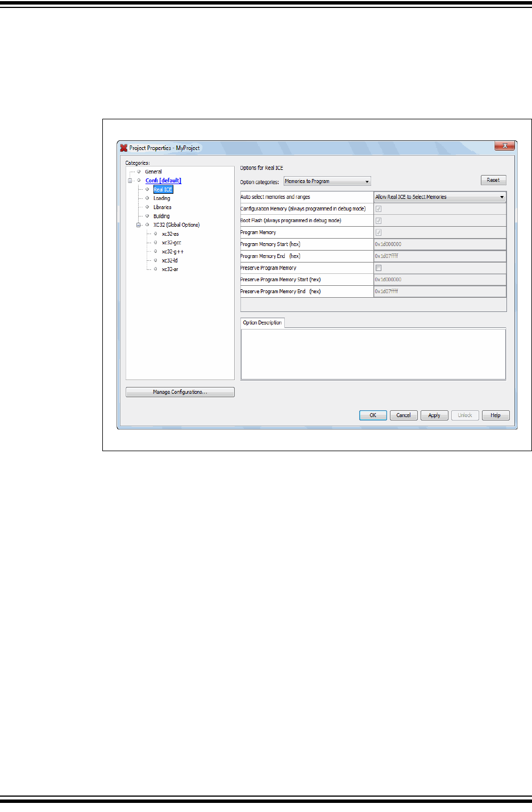Viewport: 532px width, 812px height.
Task: Click the Cancel button
Action: tap(404, 415)
